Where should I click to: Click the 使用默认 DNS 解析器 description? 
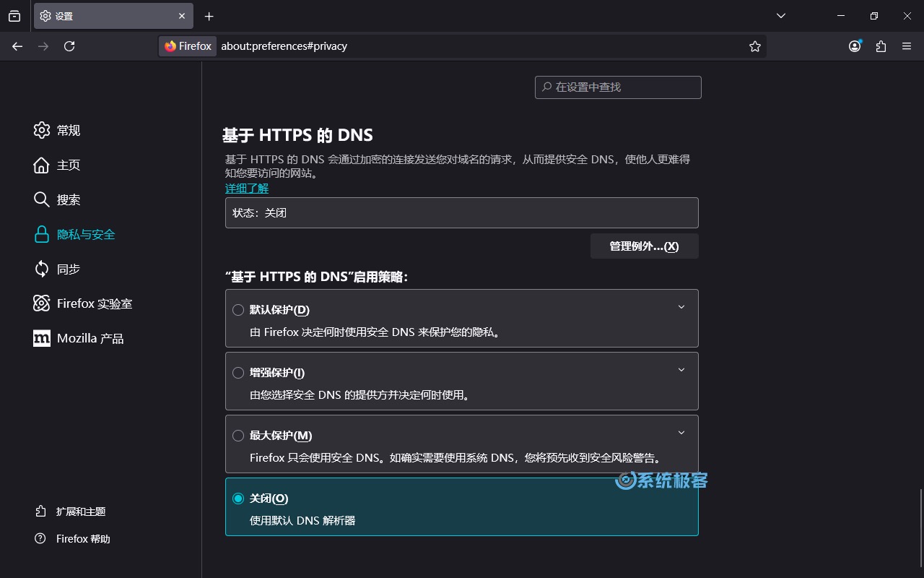tap(302, 520)
